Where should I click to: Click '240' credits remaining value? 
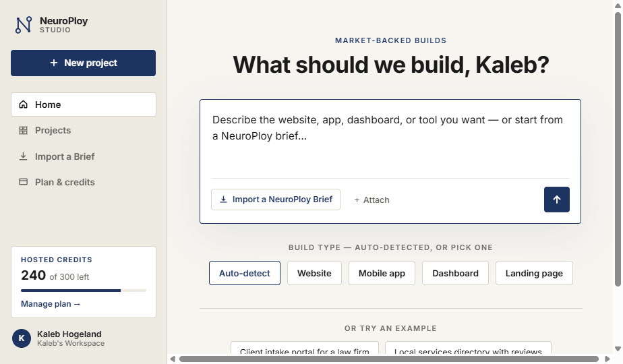(34, 275)
